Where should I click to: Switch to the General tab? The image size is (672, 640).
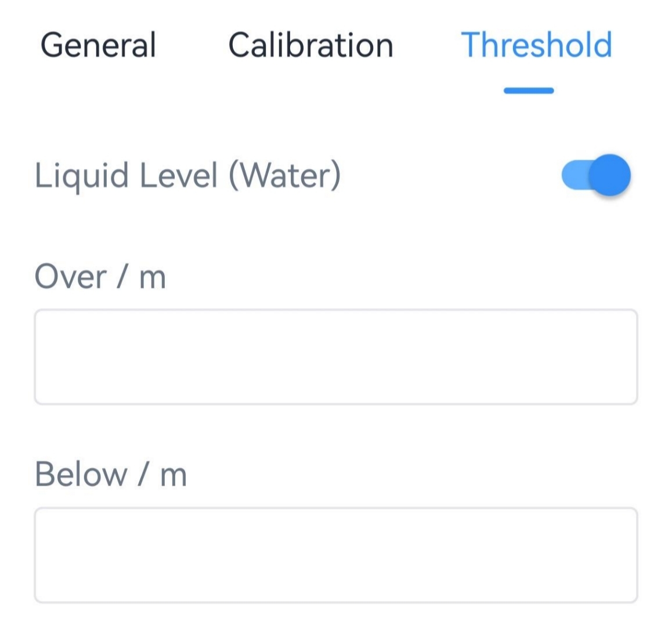[98, 45]
